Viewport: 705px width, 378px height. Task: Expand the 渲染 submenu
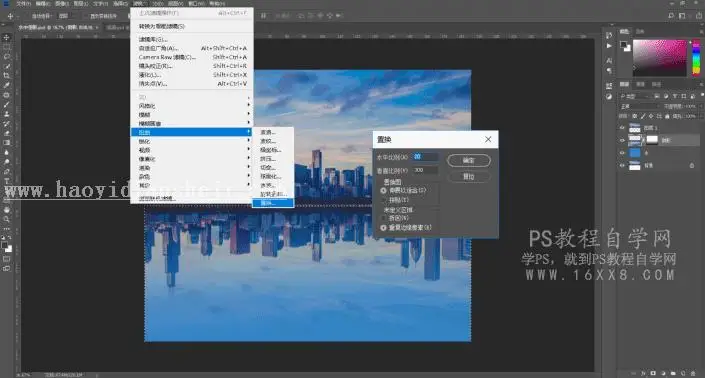coord(192,168)
